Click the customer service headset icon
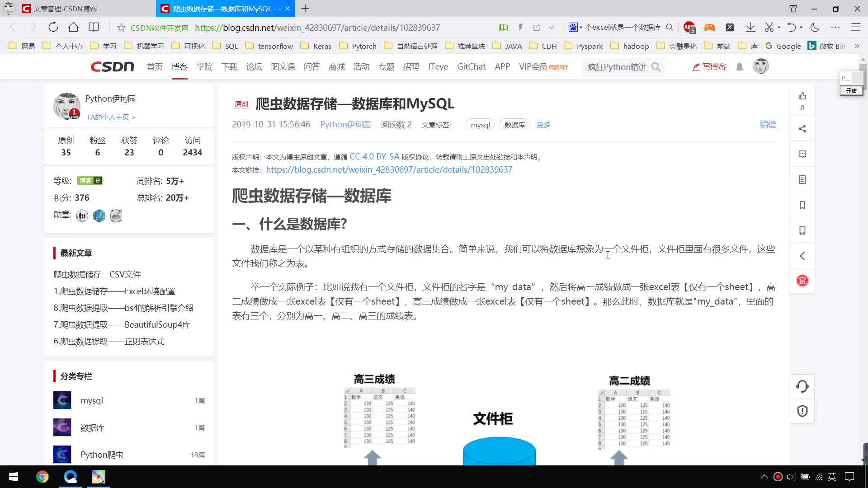The width and height of the screenshot is (868, 488). [802, 386]
